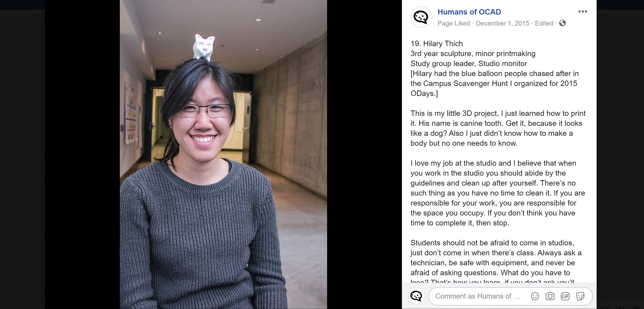Open the post options three-dots menu
Screen dimensions: 644x309
tap(583, 11)
